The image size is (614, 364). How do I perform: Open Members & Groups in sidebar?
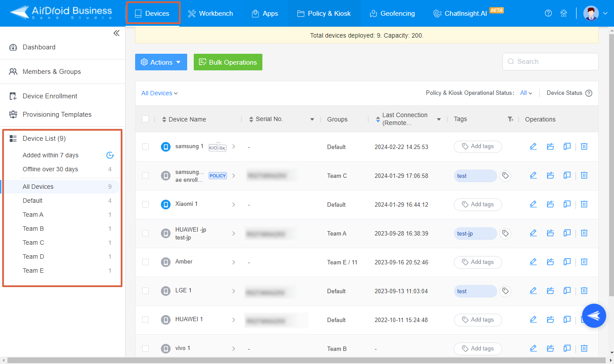(x=52, y=72)
